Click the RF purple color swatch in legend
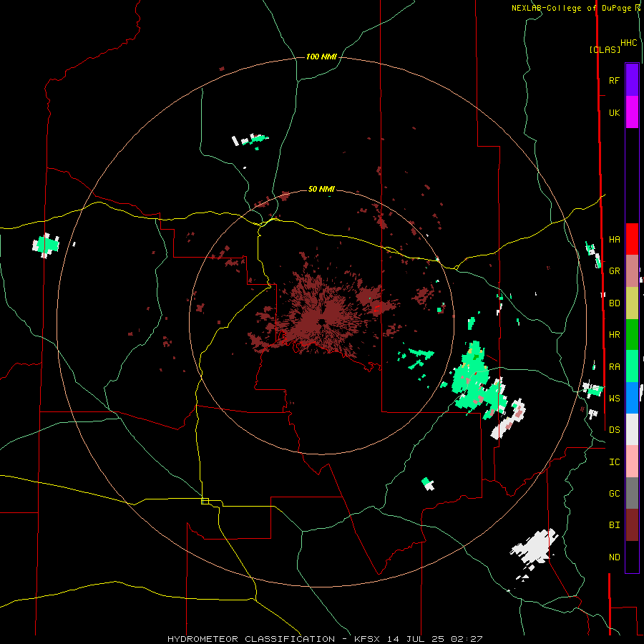The height and width of the screenshot is (644, 644). (x=632, y=80)
